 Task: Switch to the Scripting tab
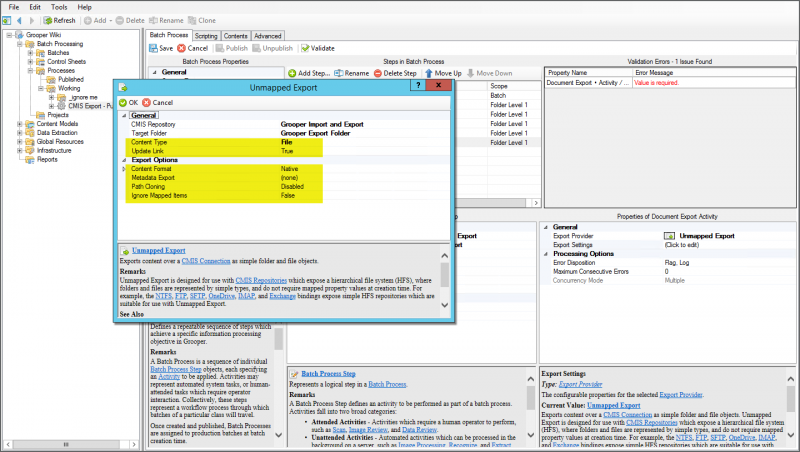pos(206,35)
